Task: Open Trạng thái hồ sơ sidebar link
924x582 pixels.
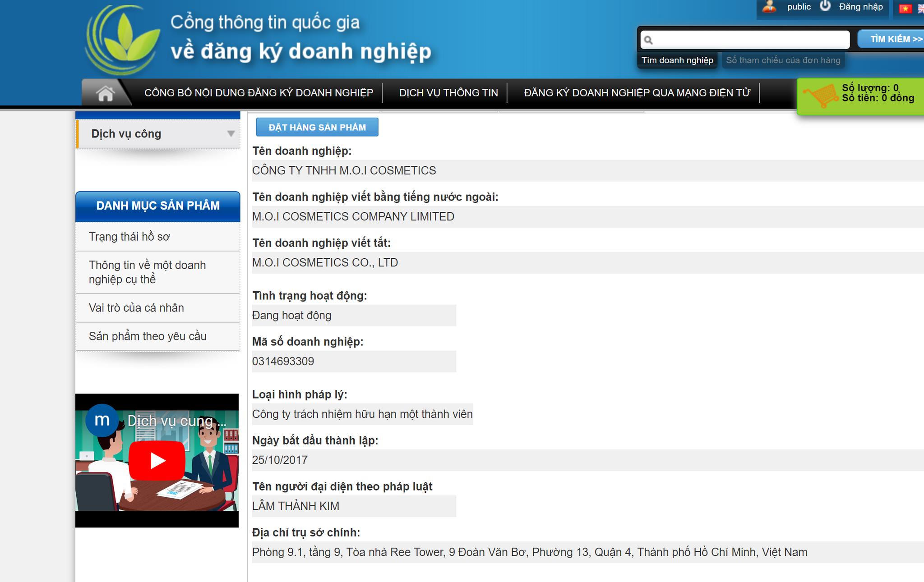Action: [129, 237]
